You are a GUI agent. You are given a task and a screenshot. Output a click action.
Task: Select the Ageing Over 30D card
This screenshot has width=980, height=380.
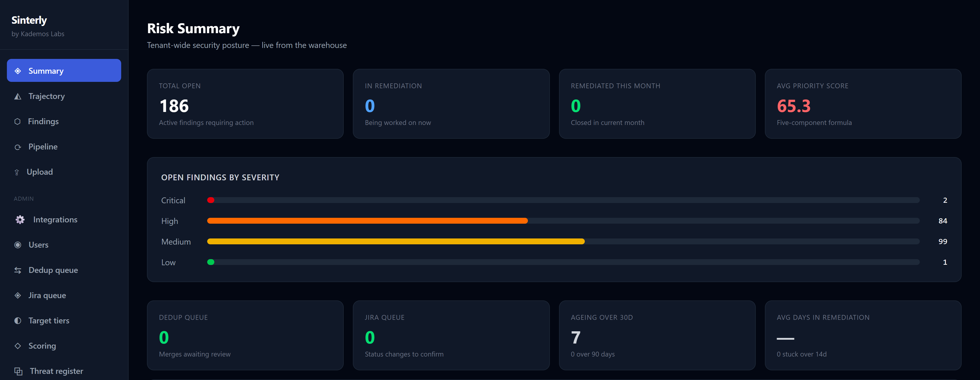click(657, 335)
